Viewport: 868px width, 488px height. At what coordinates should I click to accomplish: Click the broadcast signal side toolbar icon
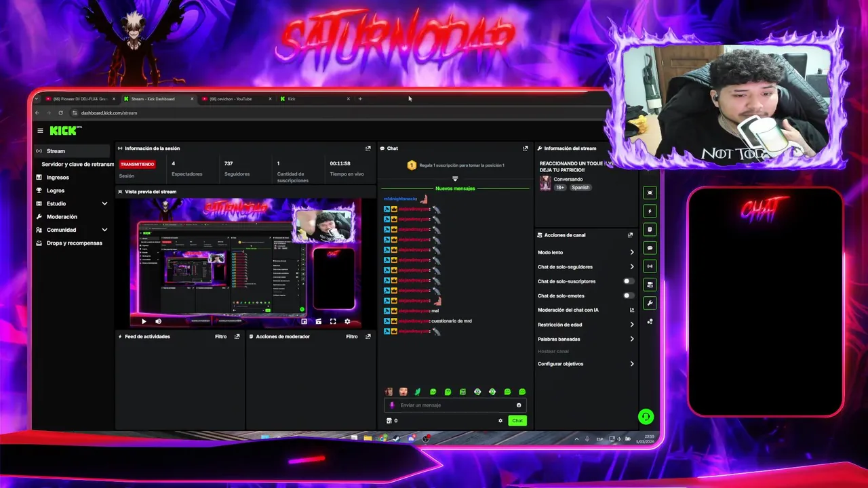650,266
